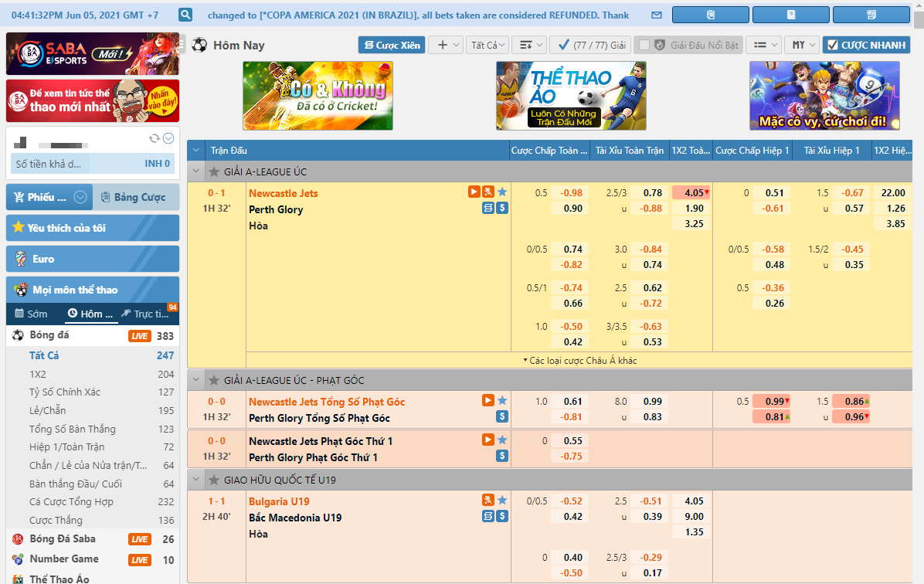Enable Giải Đấu Nổi Bật checkbox
This screenshot has height=584, width=924.
(644, 46)
